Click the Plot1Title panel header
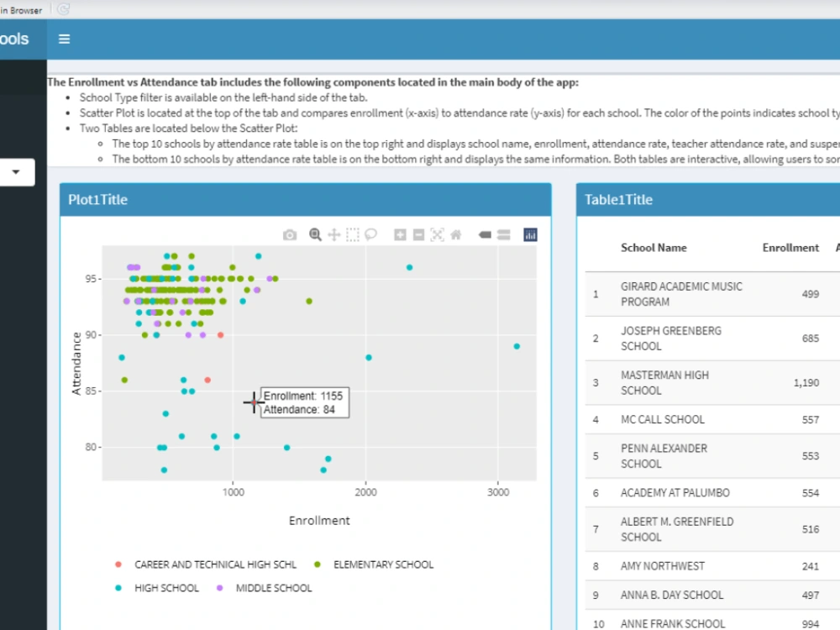The width and height of the screenshot is (840, 630). click(306, 200)
